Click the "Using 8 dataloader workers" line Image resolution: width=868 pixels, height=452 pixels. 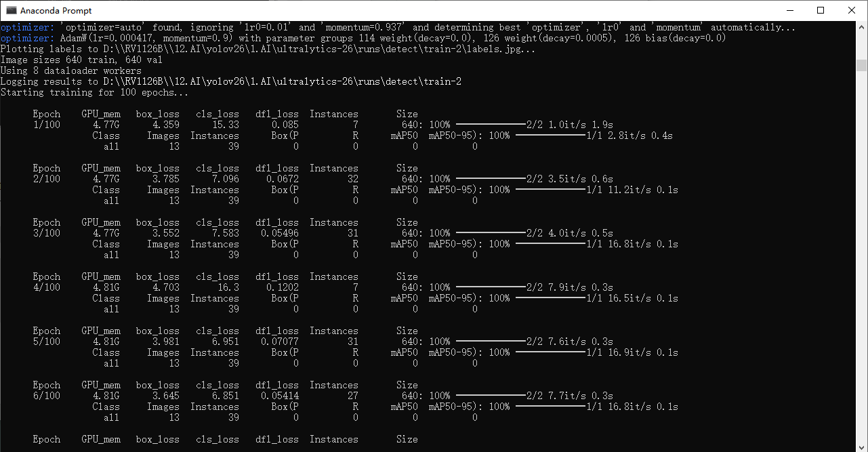(x=70, y=71)
